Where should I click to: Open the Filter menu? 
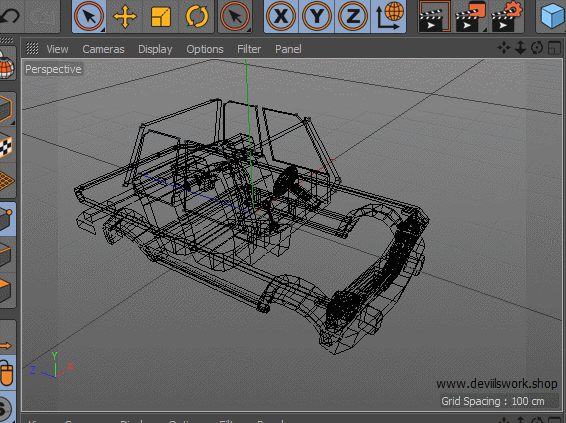coord(249,49)
